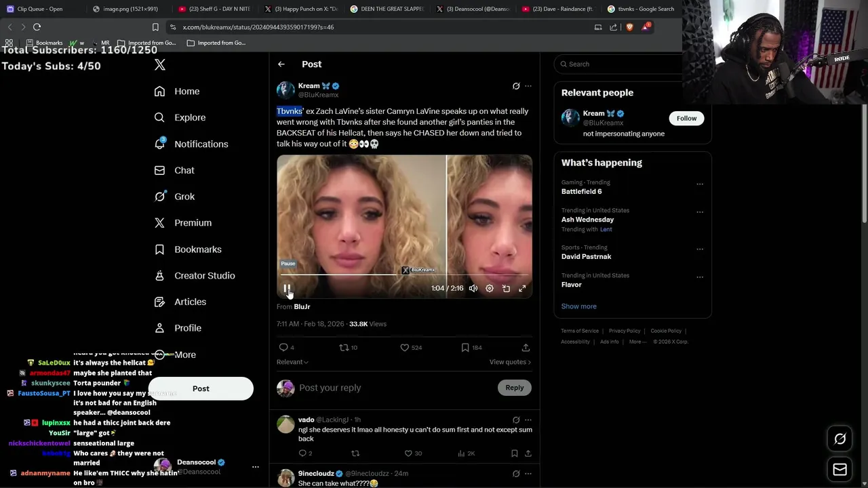
Task: Click Grok icon on vado's reply
Action: coord(516,420)
